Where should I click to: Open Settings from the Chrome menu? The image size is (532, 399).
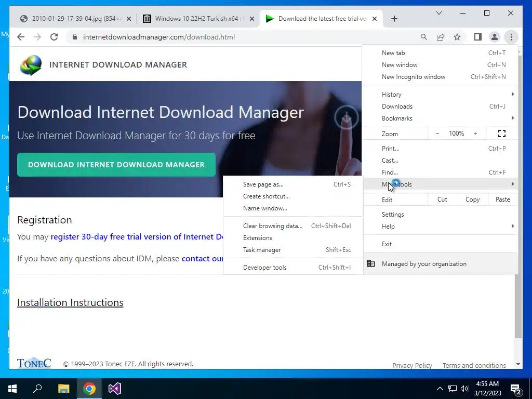click(440, 215)
